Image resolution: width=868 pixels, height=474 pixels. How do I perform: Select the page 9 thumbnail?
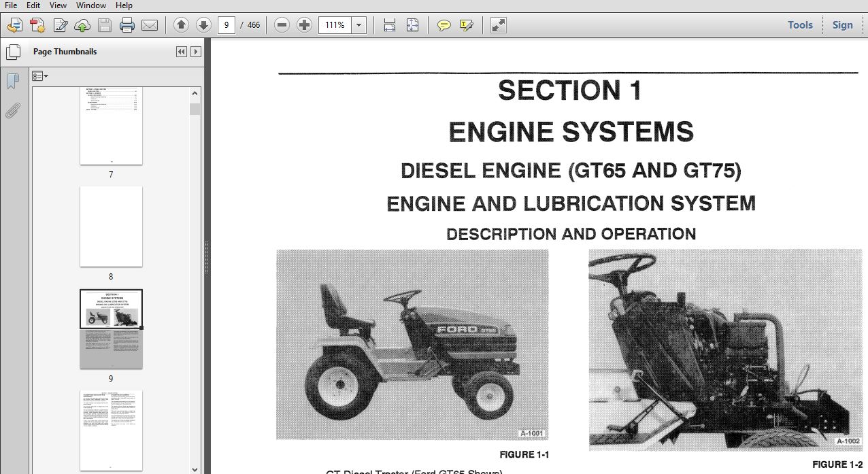(111, 329)
